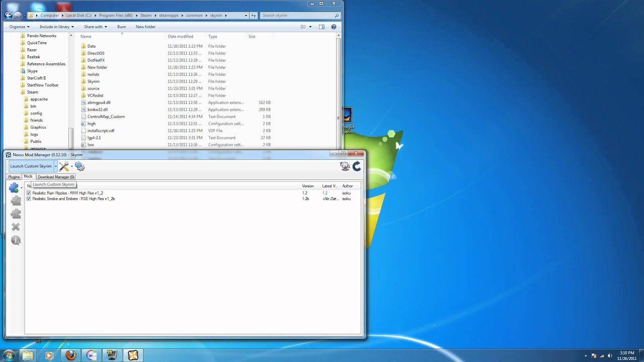Click the Explorer file list vertical scrollbar
The width and height of the screenshot is (644, 362).
339,90
